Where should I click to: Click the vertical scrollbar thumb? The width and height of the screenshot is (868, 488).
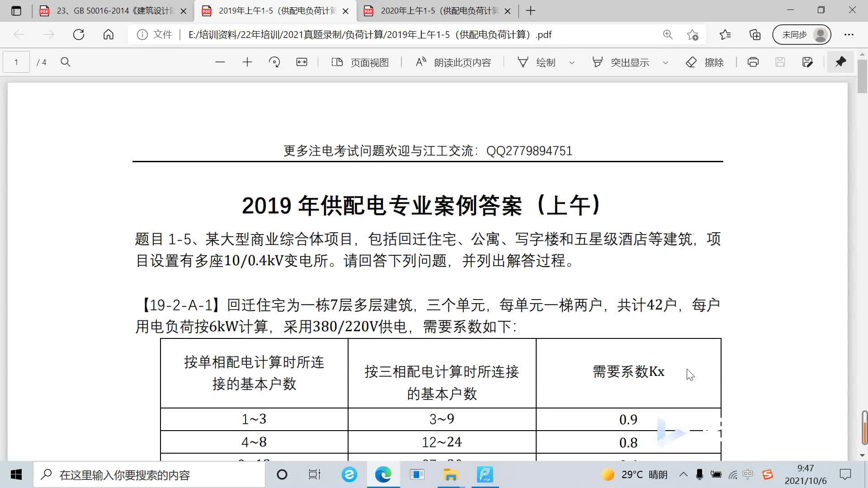[862, 77]
